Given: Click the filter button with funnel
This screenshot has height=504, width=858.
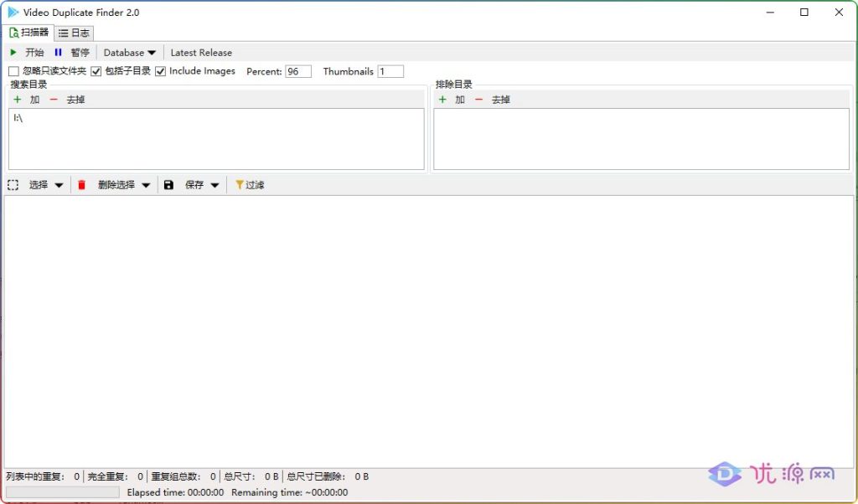Looking at the screenshot, I should (x=250, y=185).
